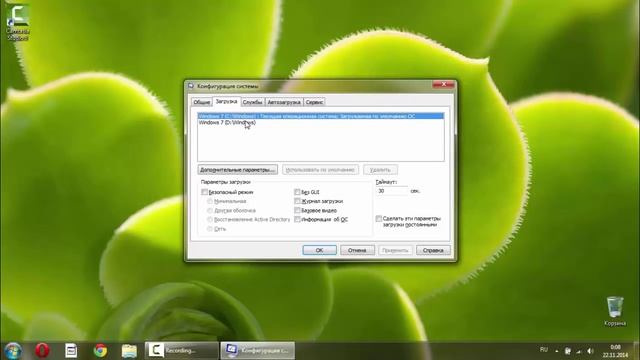The width and height of the screenshot is (640, 360).
Task: Click the RU language indicator
Action: pos(544,350)
